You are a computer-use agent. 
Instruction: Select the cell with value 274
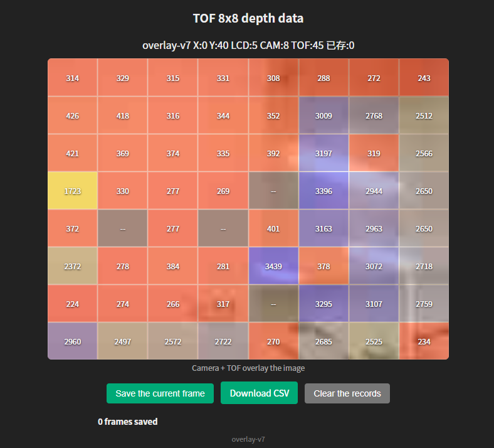click(122, 304)
